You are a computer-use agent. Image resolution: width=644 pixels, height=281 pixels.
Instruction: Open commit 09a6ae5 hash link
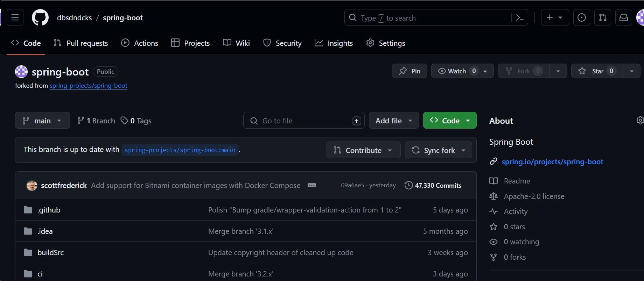pyautogui.click(x=352, y=185)
